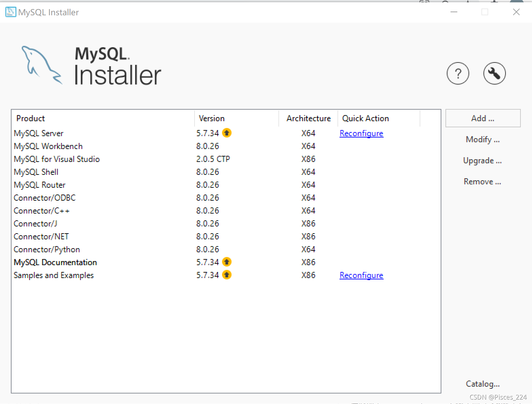This screenshot has width=532, height=404.
Task: Click upgrade arrow icon for Samples and Examples
Action: pyautogui.click(x=227, y=275)
